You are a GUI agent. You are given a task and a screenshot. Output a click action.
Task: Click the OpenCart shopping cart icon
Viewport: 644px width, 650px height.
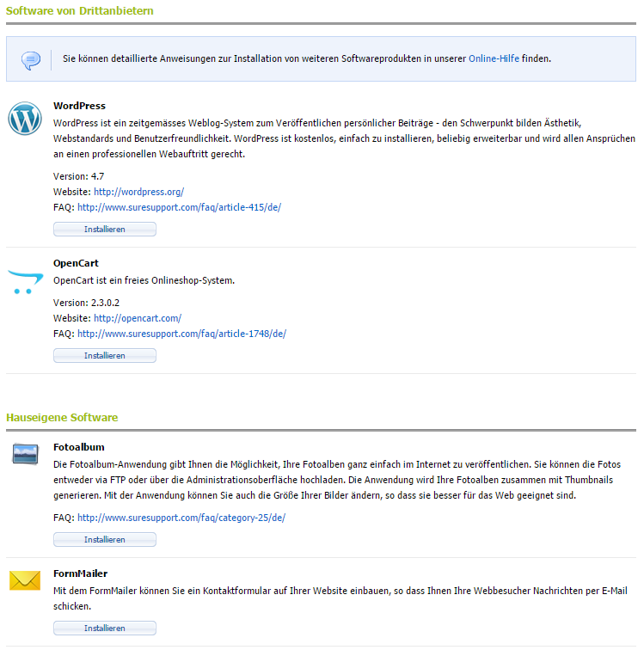[25, 282]
